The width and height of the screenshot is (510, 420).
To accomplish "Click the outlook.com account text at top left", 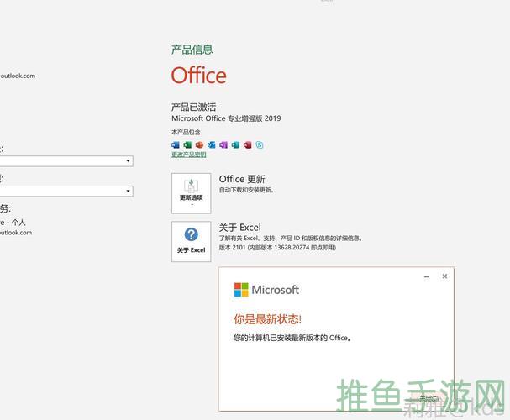I will [18, 76].
